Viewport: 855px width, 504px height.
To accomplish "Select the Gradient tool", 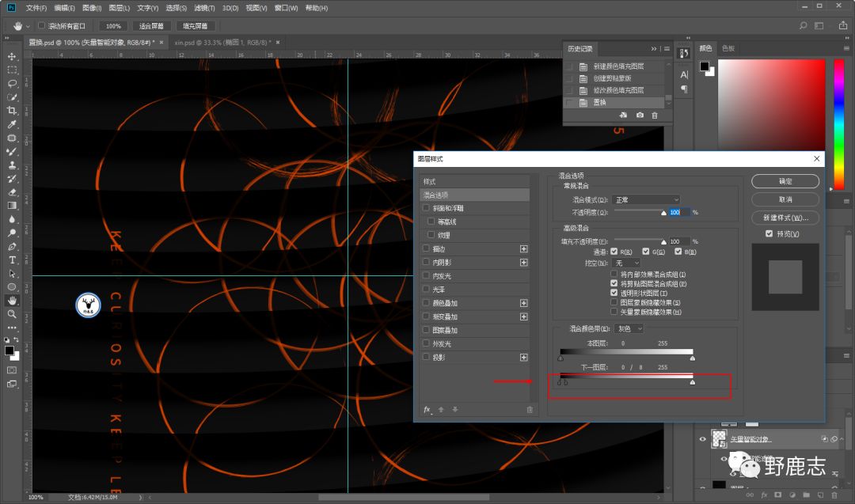I will 11,206.
